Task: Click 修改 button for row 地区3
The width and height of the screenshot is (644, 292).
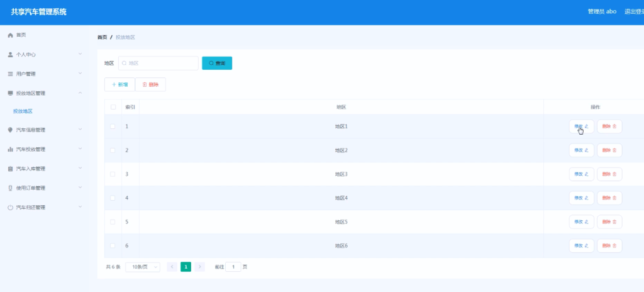Action: point(581,174)
